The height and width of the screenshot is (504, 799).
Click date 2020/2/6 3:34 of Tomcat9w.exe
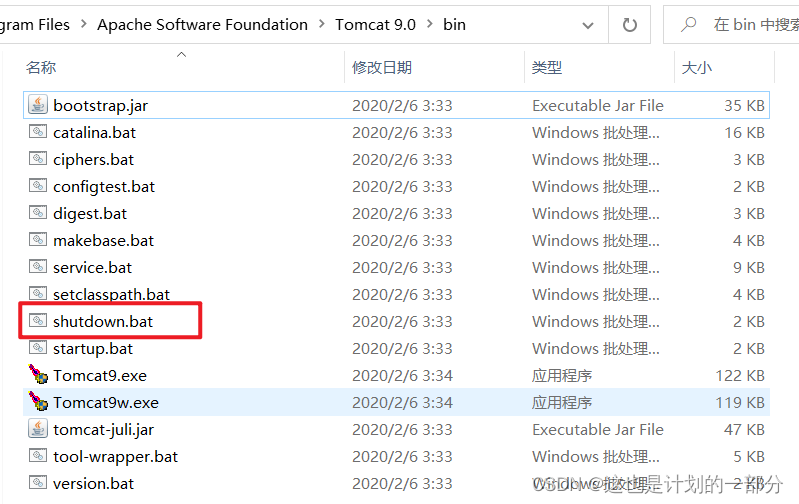pyautogui.click(x=402, y=403)
